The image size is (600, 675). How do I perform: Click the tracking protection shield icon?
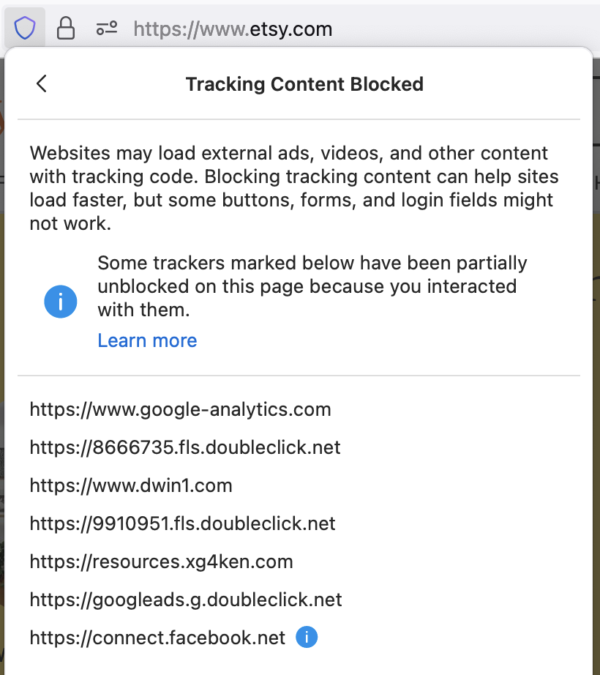tap(25, 29)
